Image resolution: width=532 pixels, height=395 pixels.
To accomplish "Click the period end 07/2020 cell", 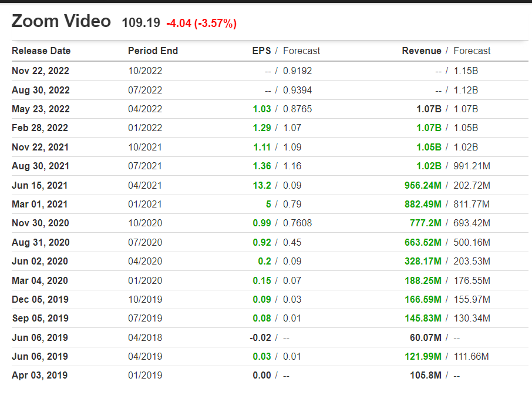I will tap(145, 243).
